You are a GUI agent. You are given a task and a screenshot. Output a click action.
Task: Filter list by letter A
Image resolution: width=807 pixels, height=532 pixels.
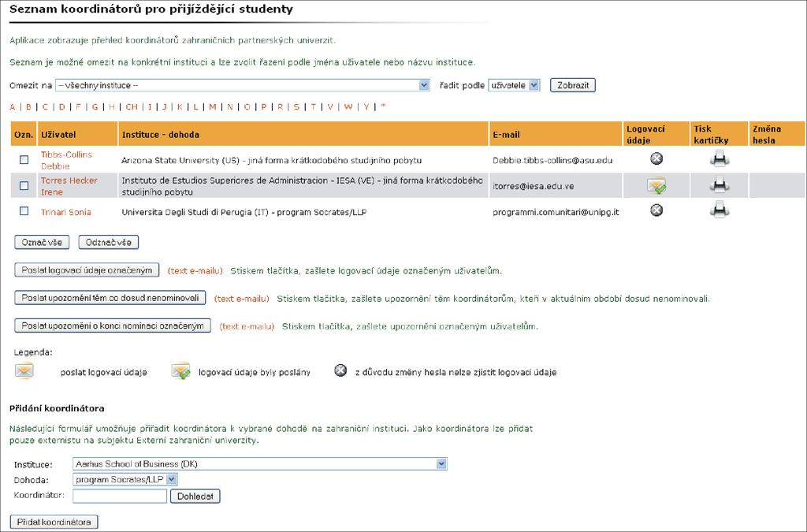point(13,107)
